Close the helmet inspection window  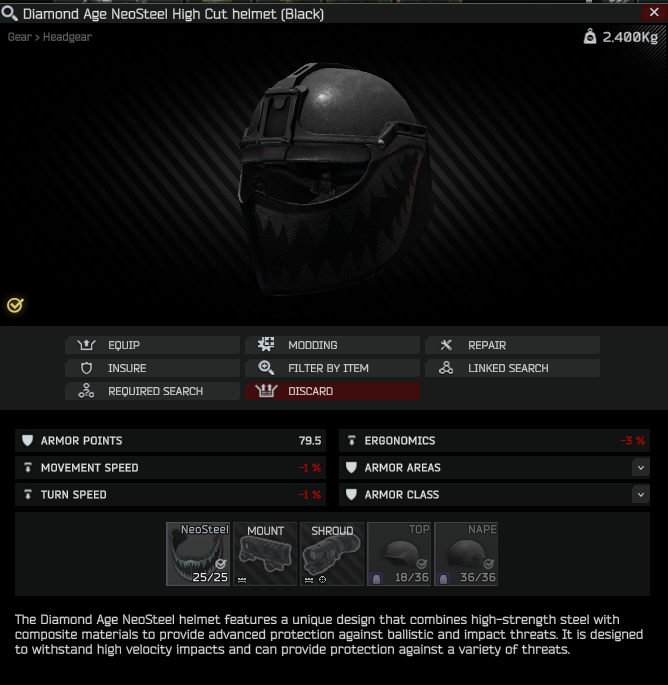[654, 12]
